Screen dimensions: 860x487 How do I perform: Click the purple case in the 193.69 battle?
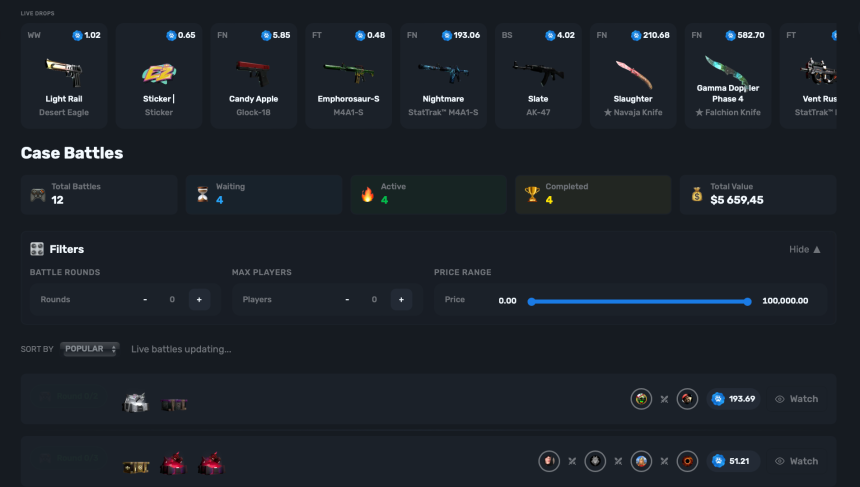(174, 405)
